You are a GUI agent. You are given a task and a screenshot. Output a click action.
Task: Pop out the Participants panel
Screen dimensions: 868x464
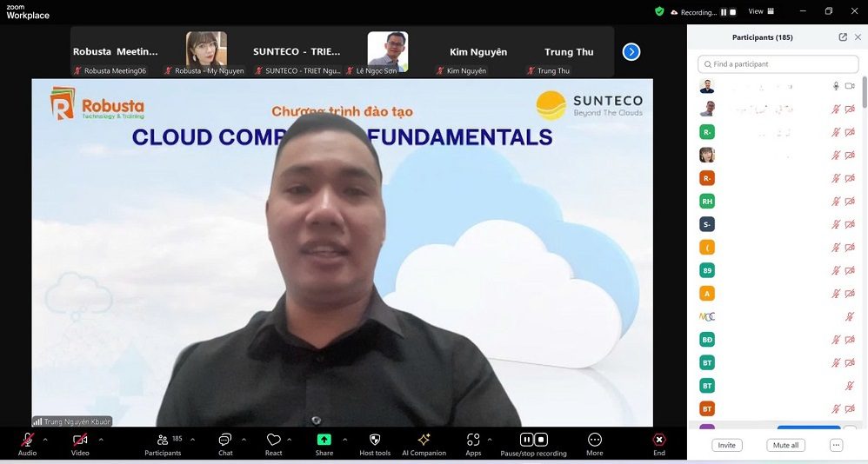[x=843, y=37]
